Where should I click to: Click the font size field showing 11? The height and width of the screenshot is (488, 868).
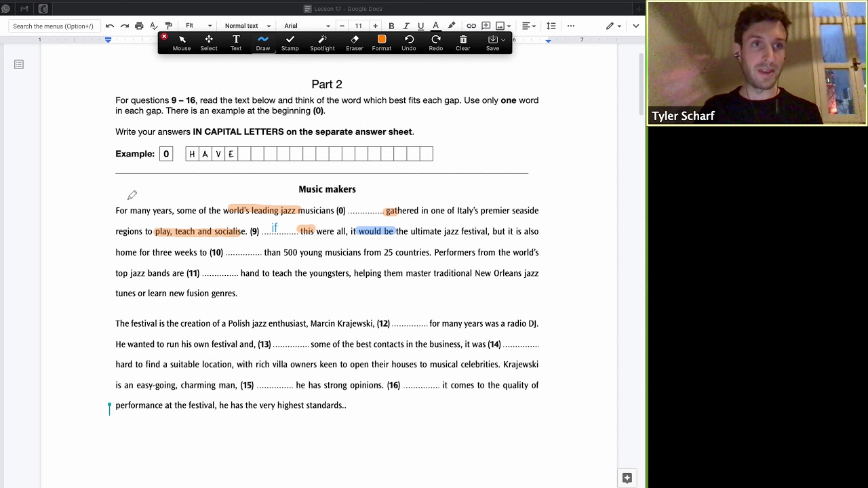358,26
